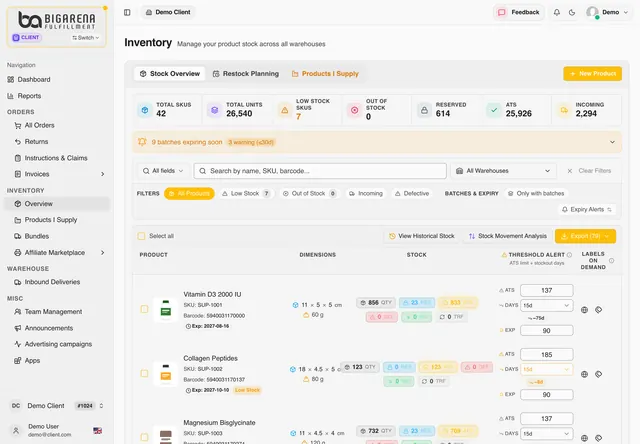
Task: Check the Select all checkbox
Action: 141,236
